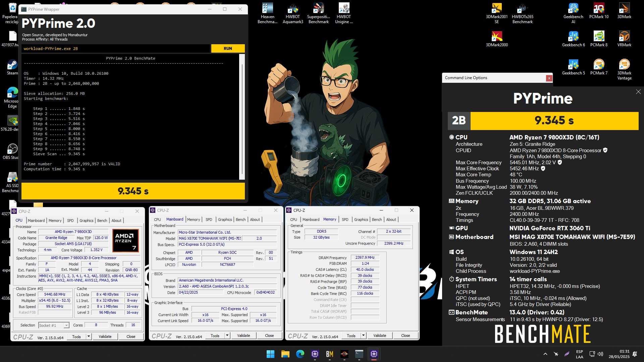Expand Tools dropdown arrow in first CPU-Z
The image size is (644, 362).
click(89, 337)
